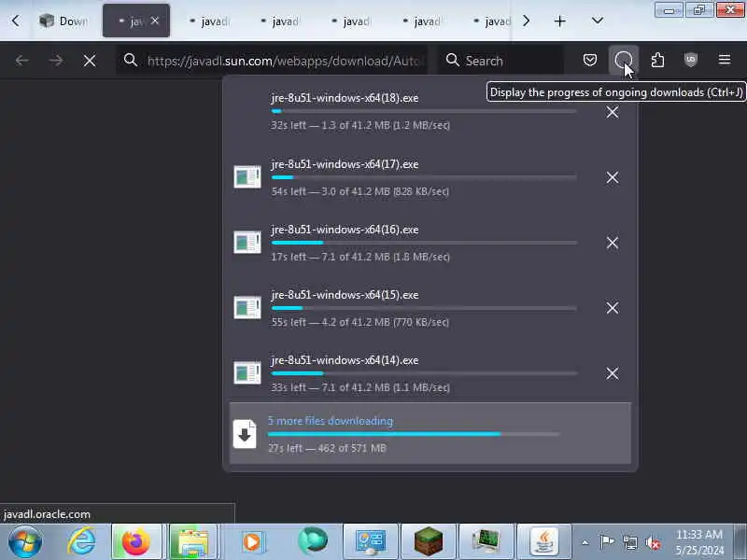
Task: Open the Control Panel taskbar icon
Action: click(x=370, y=542)
